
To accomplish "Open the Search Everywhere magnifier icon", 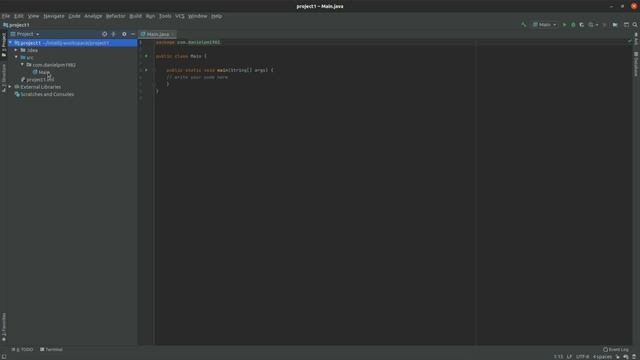I will pyautogui.click(x=635, y=25).
